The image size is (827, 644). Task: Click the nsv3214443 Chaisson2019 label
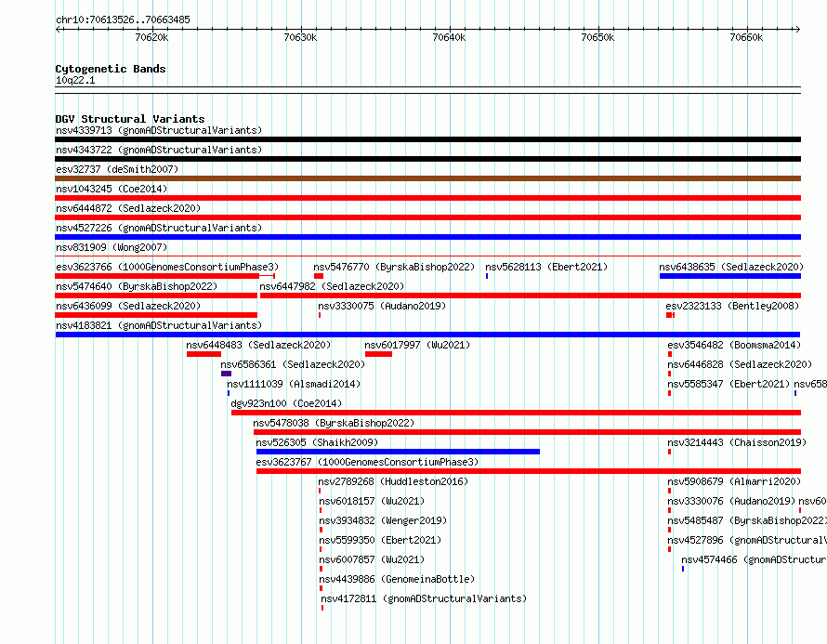coord(738,442)
